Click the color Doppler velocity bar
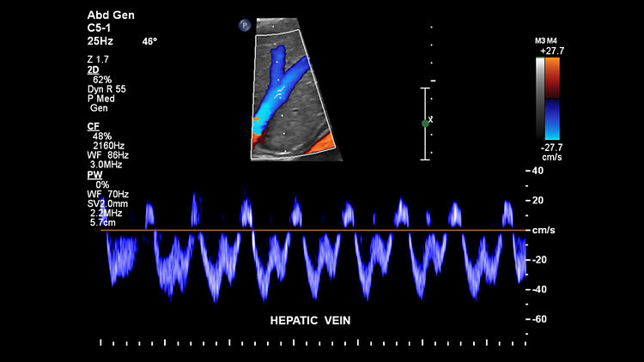This screenshot has width=644, height=362. tap(552, 98)
